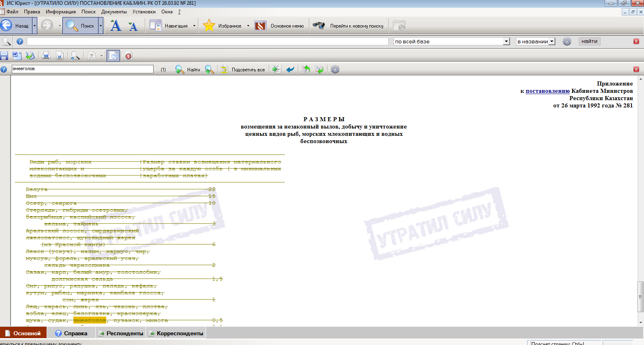Image resolution: width=644 pixels, height=345 pixels.
Task: Open the Информация menu
Action: click(61, 12)
